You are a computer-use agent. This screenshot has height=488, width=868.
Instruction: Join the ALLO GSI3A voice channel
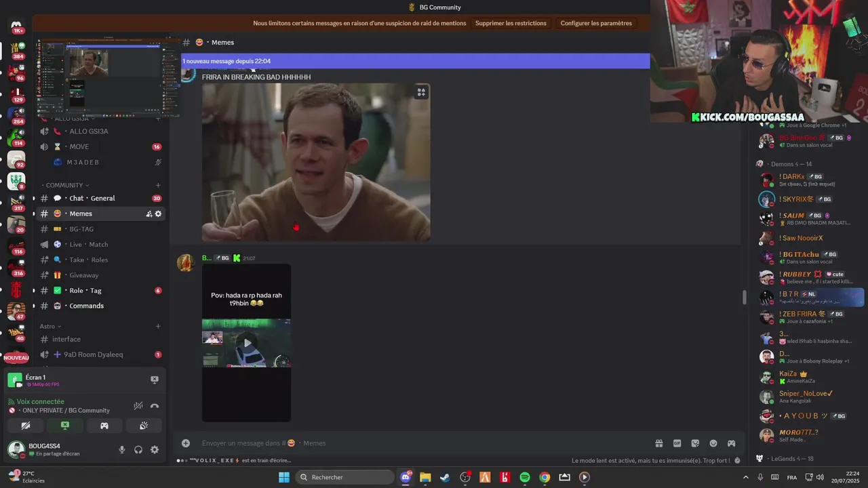(x=100, y=131)
